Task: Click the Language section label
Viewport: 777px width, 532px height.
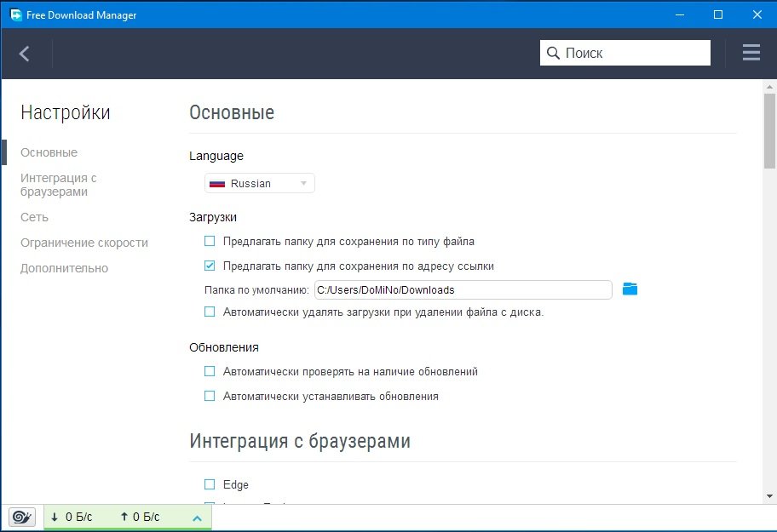Action: (x=216, y=156)
